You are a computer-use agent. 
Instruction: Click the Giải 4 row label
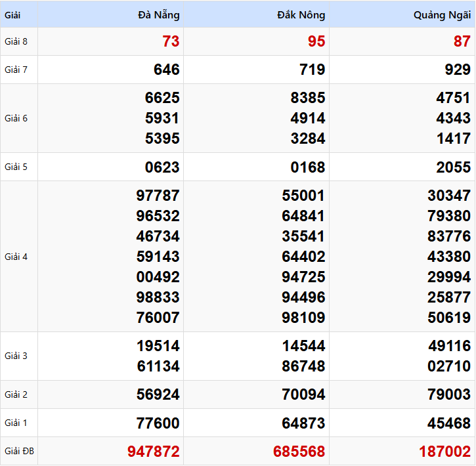click(16, 257)
